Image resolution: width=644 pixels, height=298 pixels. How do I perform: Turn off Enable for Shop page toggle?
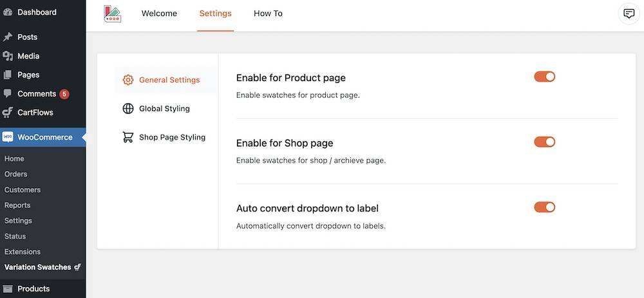click(x=544, y=142)
